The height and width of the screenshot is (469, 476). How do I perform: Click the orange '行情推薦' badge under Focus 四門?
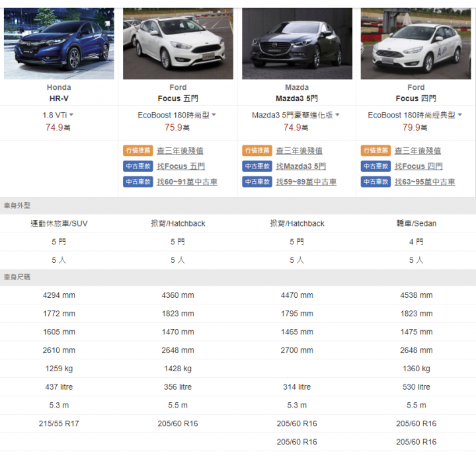pyautogui.click(x=376, y=151)
